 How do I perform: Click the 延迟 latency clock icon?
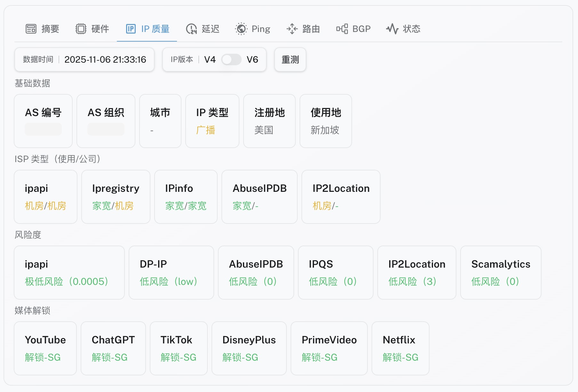point(191,29)
